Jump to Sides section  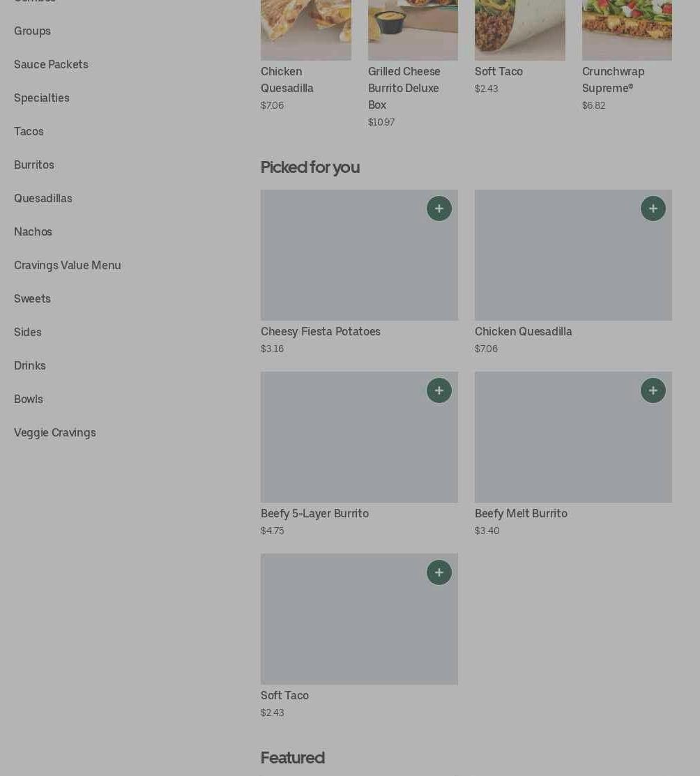pyautogui.click(x=28, y=332)
